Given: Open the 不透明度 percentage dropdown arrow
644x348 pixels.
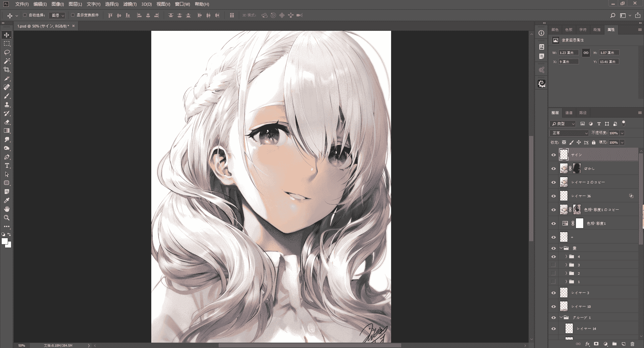Looking at the screenshot, I should point(622,133).
